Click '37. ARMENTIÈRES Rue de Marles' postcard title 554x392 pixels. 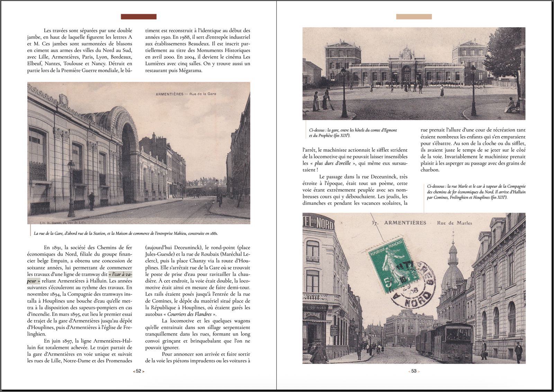point(422,223)
